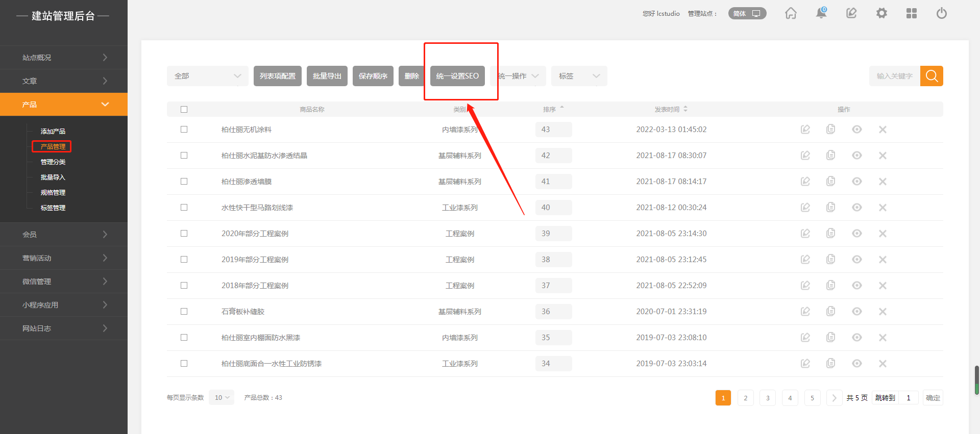This screenshot has height=434, width=980.
Task: Expand the 营销活动 sidebar menu
Action: pyautogui.click(x=64, y=258)
